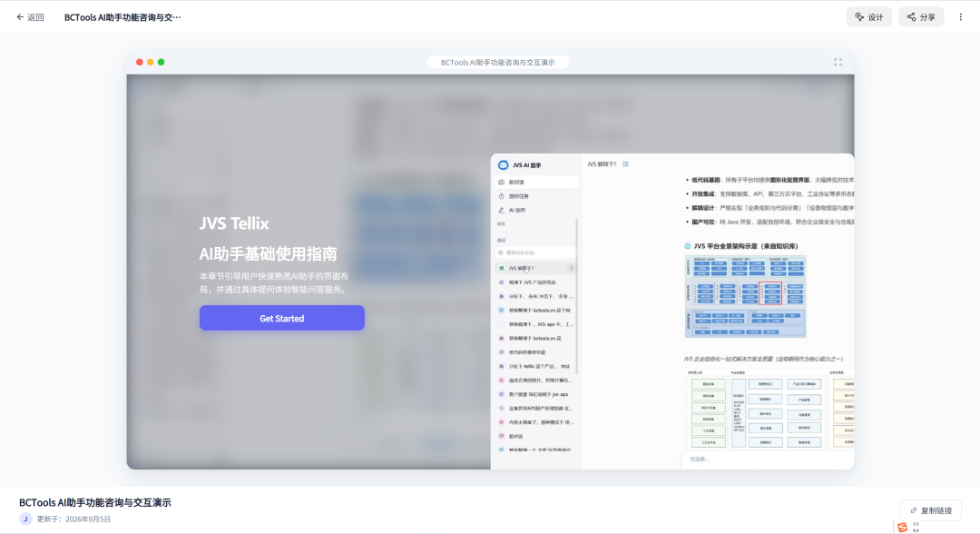Open the 低代码有哪些功能 conversation
Viewport: 980px width, 534px height.
pos(534,352)
